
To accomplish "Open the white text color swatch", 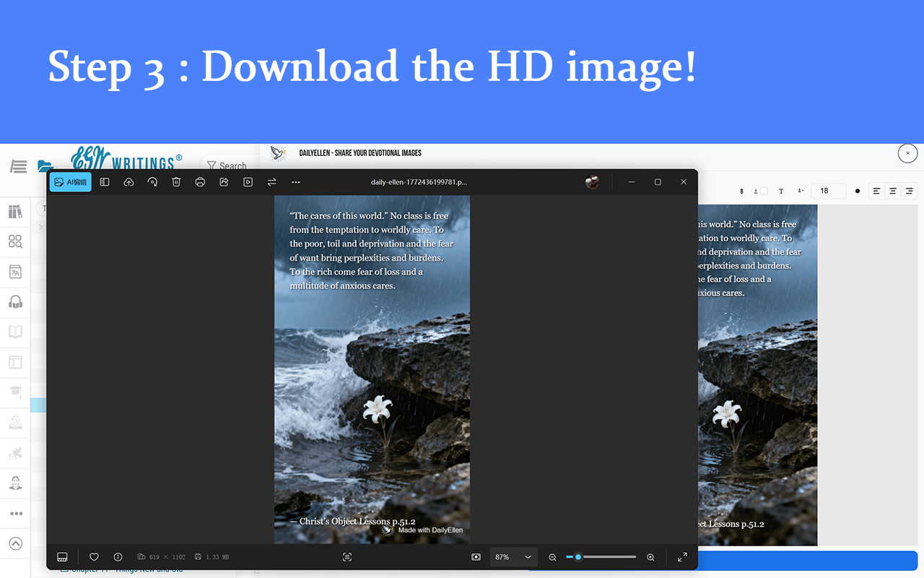I will [764, 191].
